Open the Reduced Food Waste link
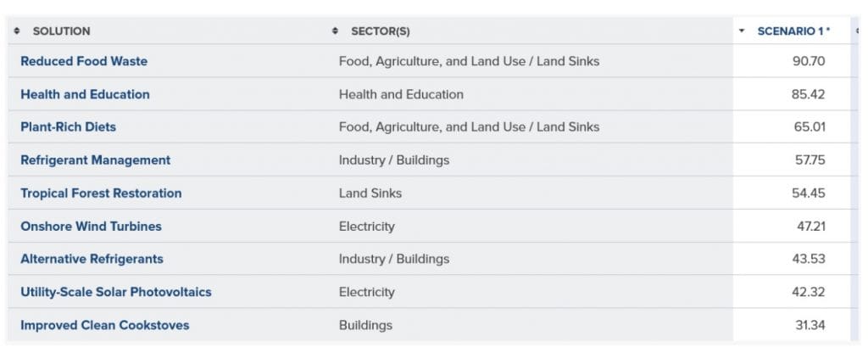 [84, 61]
